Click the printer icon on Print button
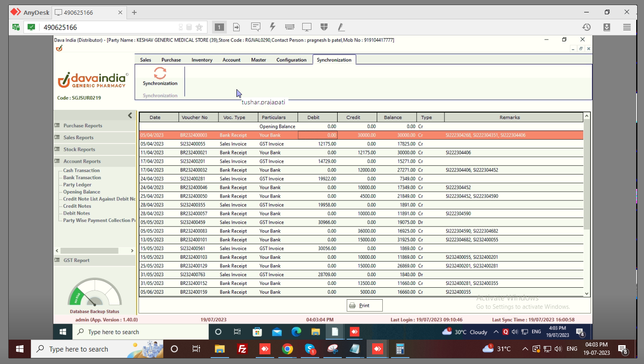Viewport: 644px width, 364px height. pyautogui.click(x=352, y=306)
